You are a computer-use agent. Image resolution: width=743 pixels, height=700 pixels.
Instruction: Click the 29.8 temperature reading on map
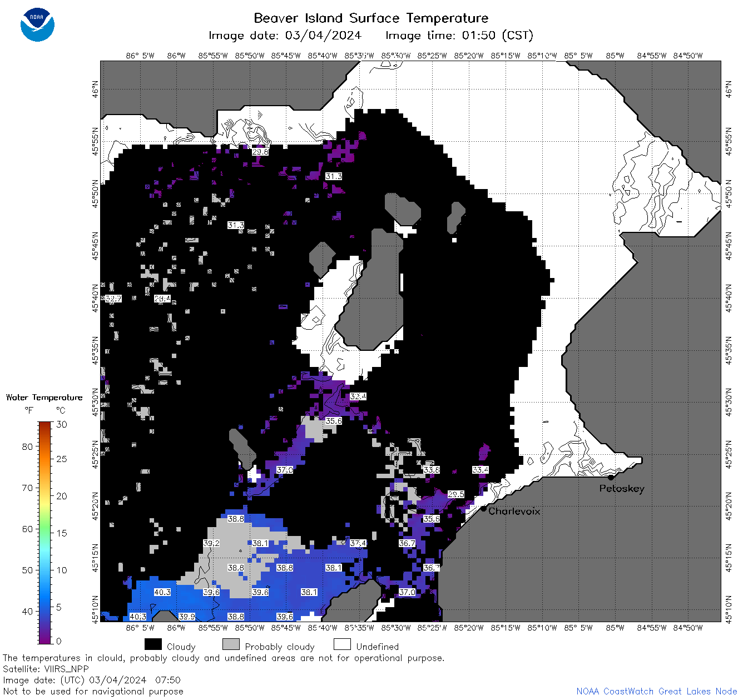[260, 152]
